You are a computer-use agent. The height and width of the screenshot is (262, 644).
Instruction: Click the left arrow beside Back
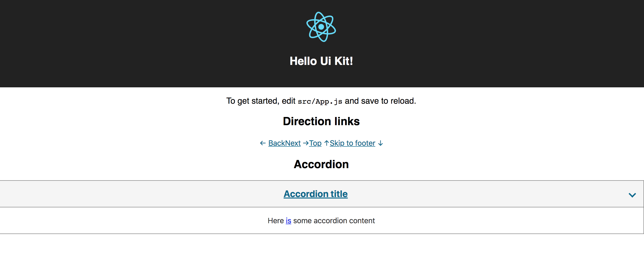point(262,143)
